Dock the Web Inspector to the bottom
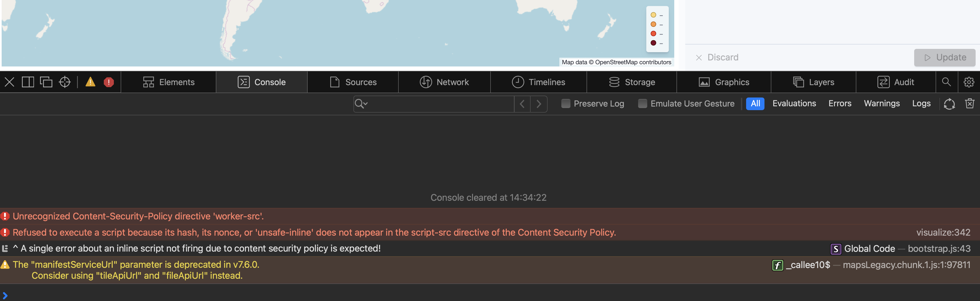 pyautogui.click(x=46, y=82)
